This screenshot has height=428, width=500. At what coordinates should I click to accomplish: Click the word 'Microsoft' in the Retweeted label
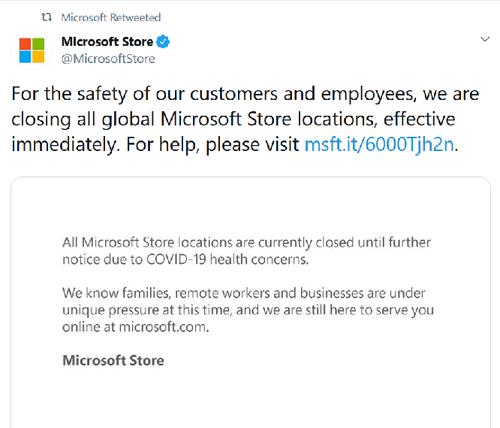pyautogui.click(x=84, y=17)
